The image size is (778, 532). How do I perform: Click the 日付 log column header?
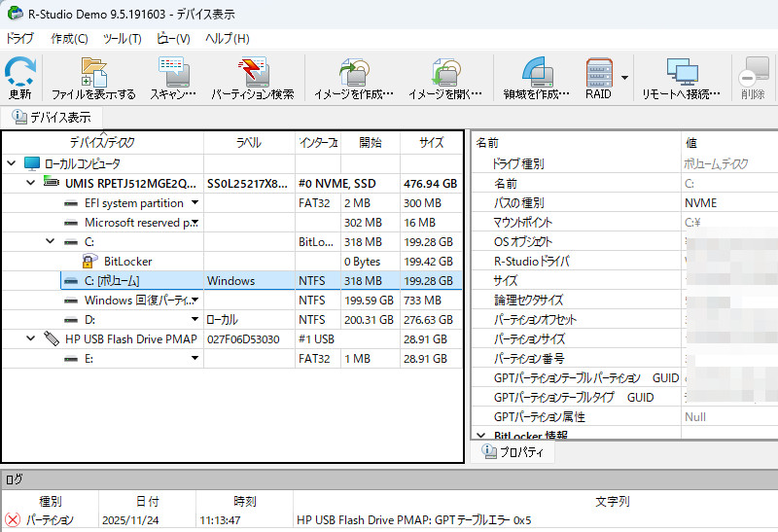coord(148,501)
